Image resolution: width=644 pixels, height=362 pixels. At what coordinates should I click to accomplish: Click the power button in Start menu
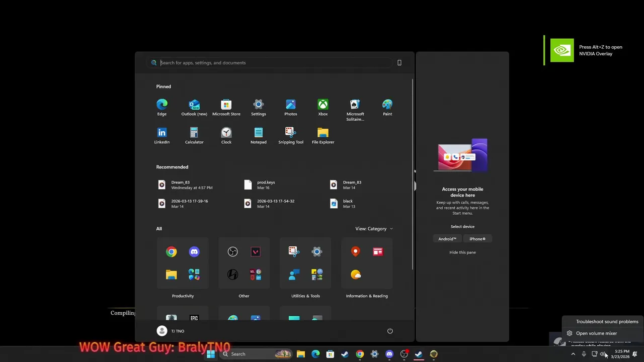coord(390,331)
